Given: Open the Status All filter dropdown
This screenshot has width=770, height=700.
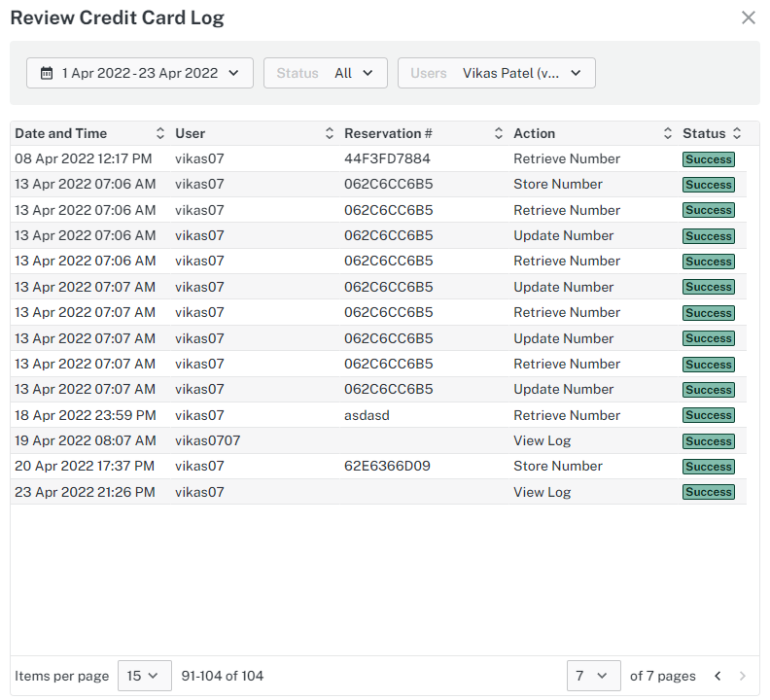Looking at the screenshot, I should 326,73.
